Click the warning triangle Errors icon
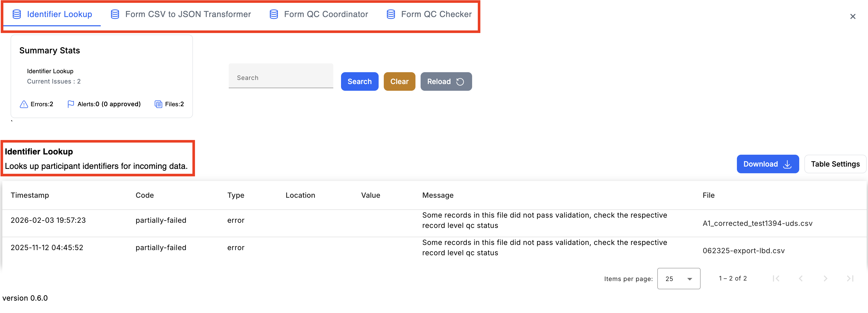The image size is (868, 313). [x=24, y=104]
